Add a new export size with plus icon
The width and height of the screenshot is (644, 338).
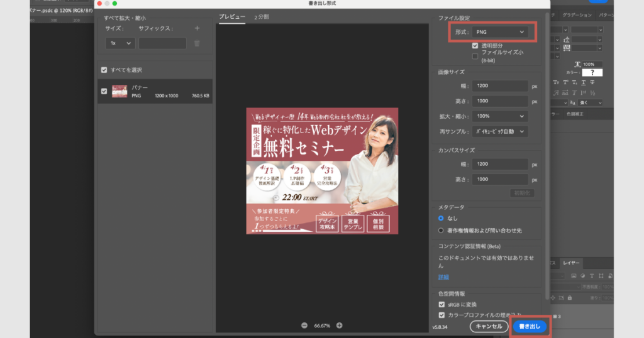(197, 28)
